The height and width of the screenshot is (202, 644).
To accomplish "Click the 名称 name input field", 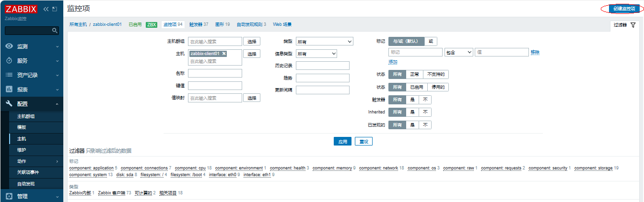I will point(215,73).
